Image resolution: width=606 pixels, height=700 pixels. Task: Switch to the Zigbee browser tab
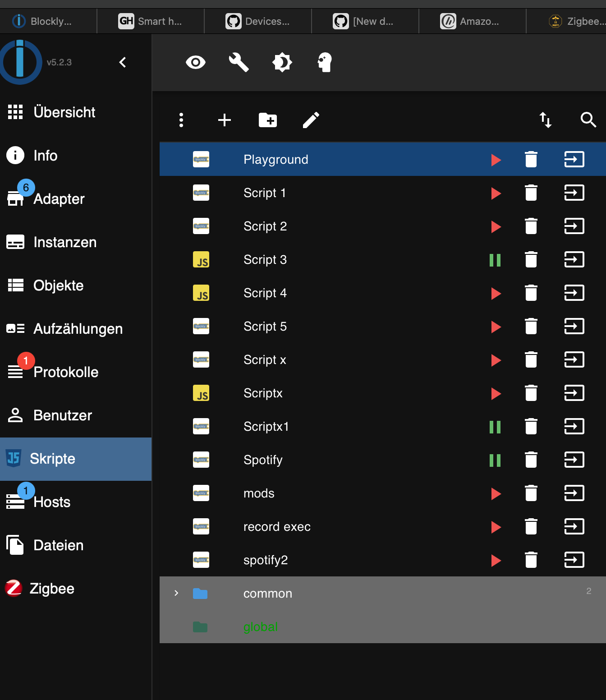576,21
